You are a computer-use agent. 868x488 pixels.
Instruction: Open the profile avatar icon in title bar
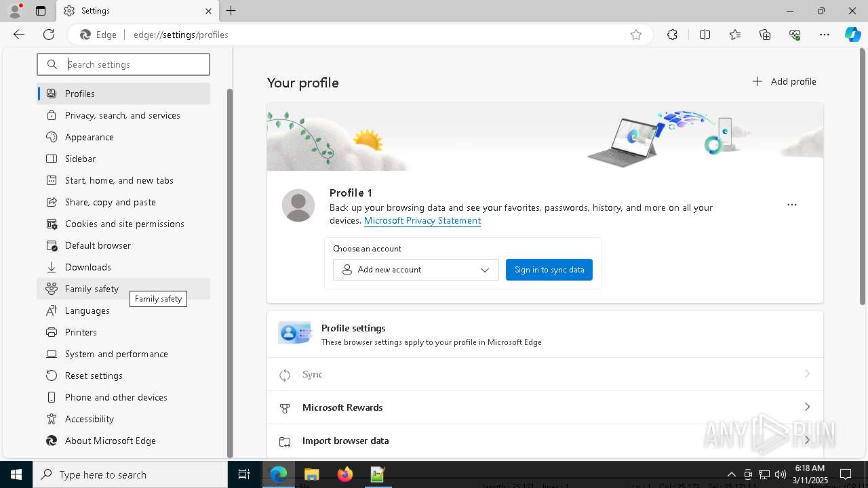15,11
